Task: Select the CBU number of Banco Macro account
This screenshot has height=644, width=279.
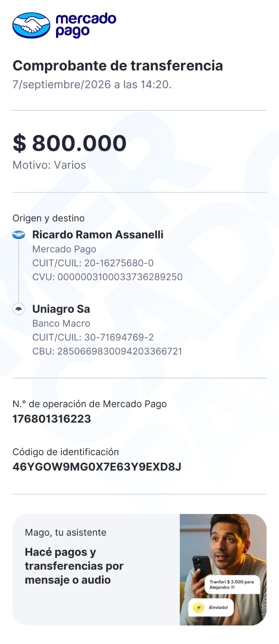Action: [120, 351]
